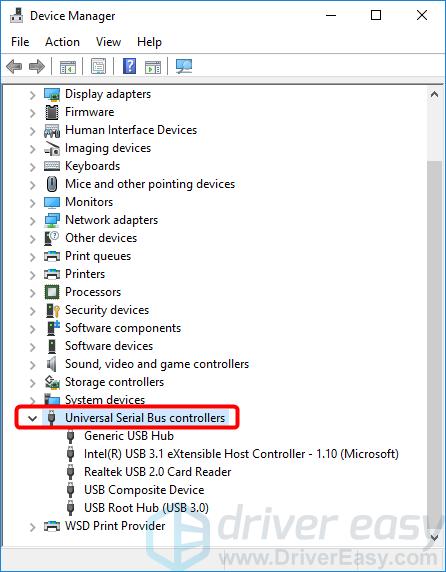Open the Properties toolbar icon
The image size is (446, 572).
[x=98, y=66]
